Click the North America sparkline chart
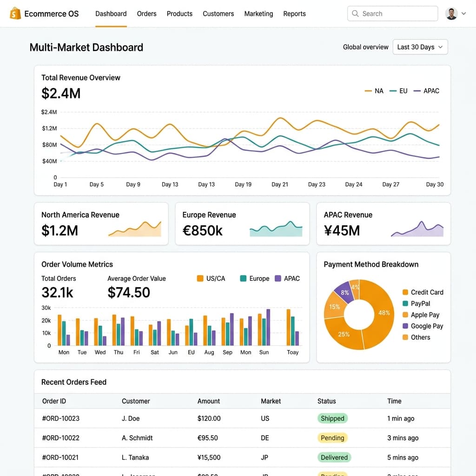 [135, 229]
